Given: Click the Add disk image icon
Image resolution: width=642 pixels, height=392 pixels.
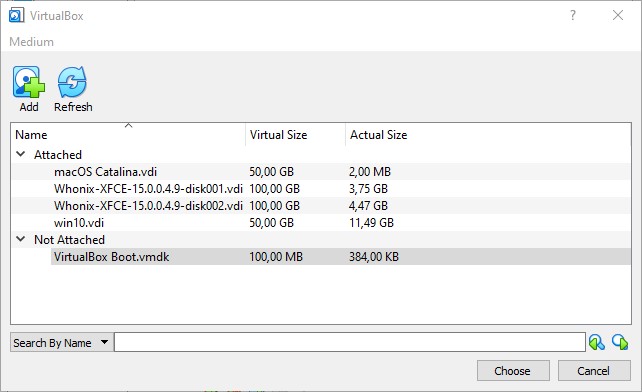Looking at the screenshot, I should tap(29, 82).
